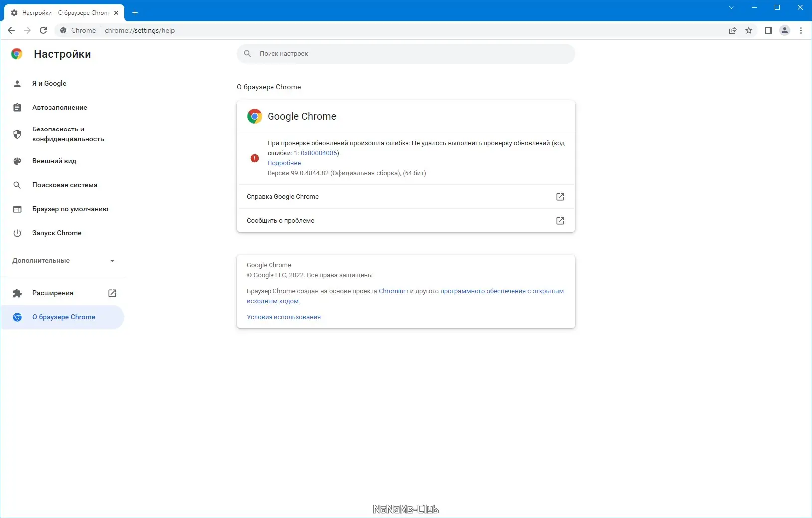This screenshot has width=812, height=518.
Task: Click the tab search chevron in title bar
Action: click(x=731, y=7)
